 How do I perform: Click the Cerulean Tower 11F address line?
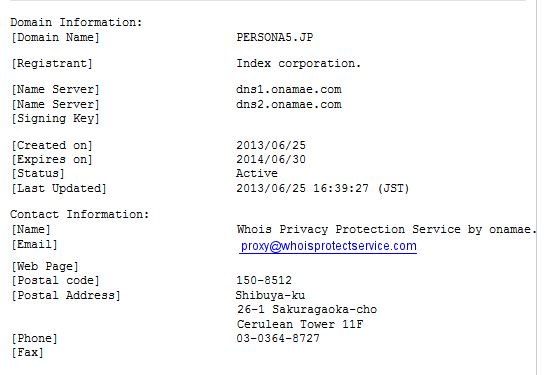pyautogui.click(x=300, y=324)
